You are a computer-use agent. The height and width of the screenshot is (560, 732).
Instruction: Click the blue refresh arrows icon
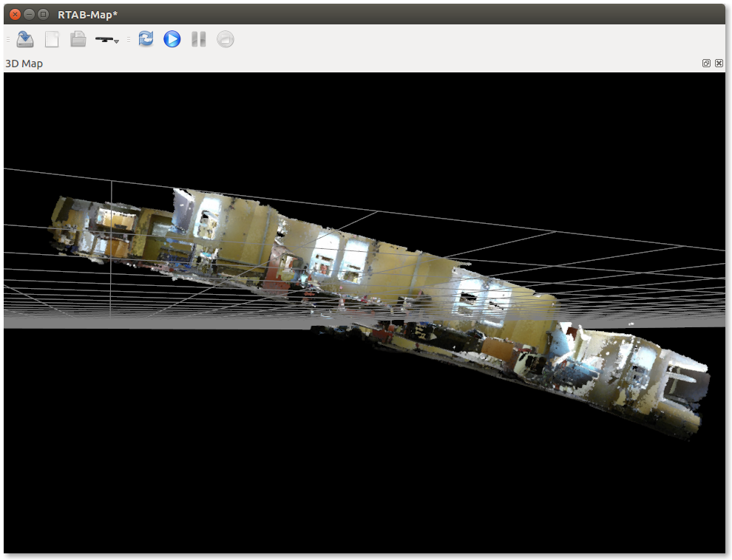point(146,39)
